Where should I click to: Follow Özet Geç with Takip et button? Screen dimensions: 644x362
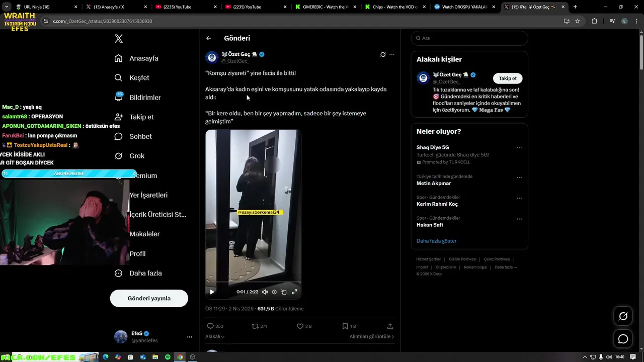pos(508,78)
